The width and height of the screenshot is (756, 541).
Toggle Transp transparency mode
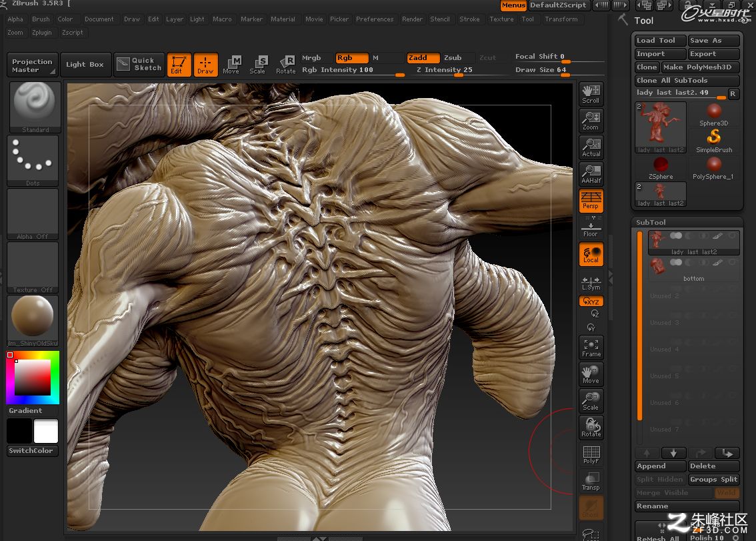(591, 481)
